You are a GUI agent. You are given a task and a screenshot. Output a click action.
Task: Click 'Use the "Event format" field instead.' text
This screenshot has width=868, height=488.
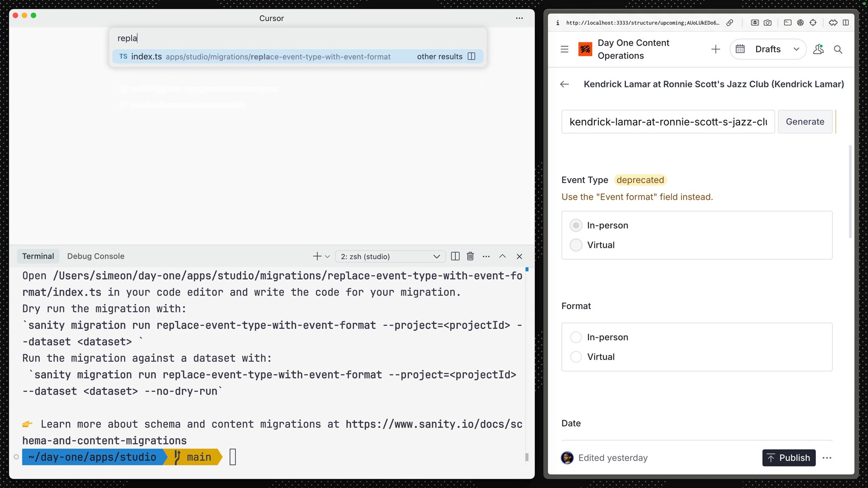coord(637,197)
